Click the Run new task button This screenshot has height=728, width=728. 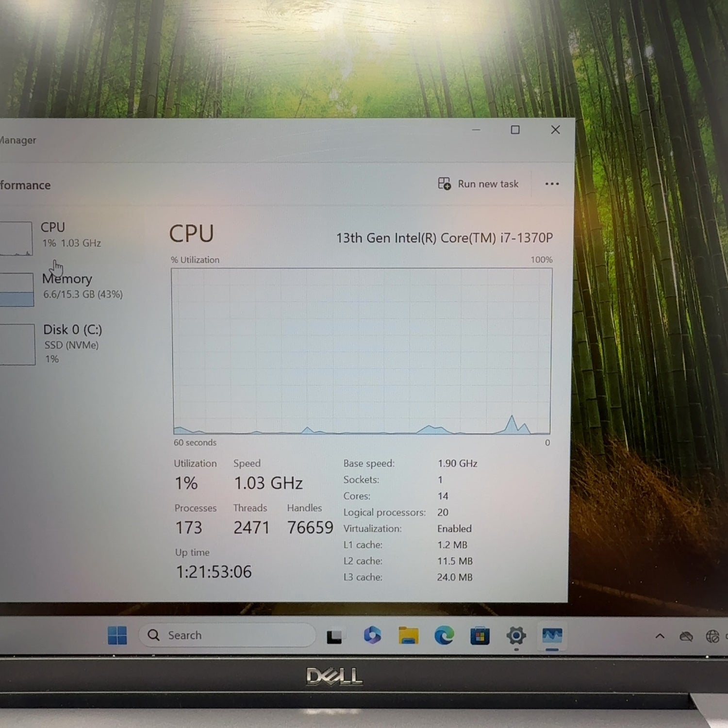click(479, 184)
